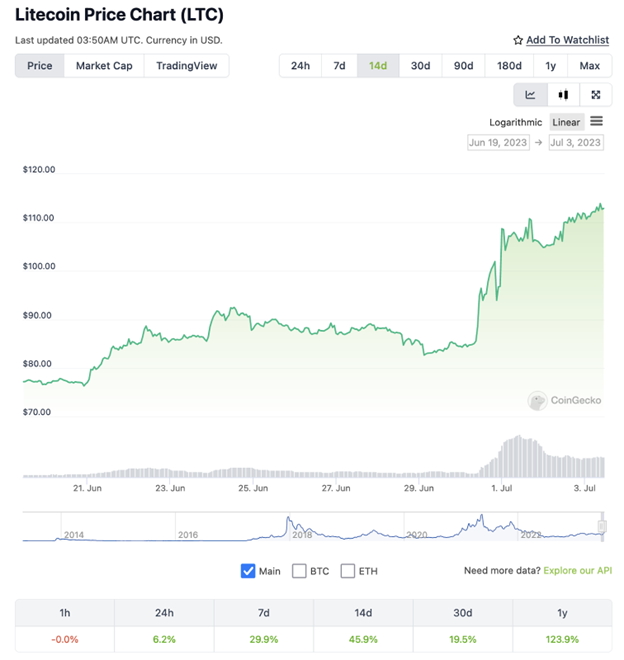
Task: Open the TradingView tab
Action: (187, 66)
